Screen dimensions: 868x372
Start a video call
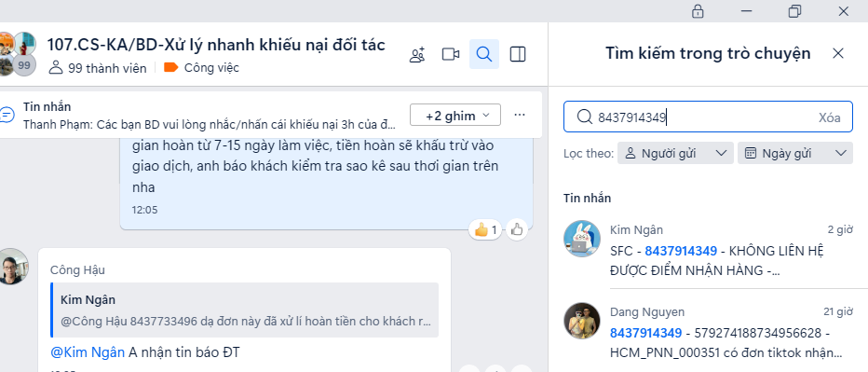451,54
